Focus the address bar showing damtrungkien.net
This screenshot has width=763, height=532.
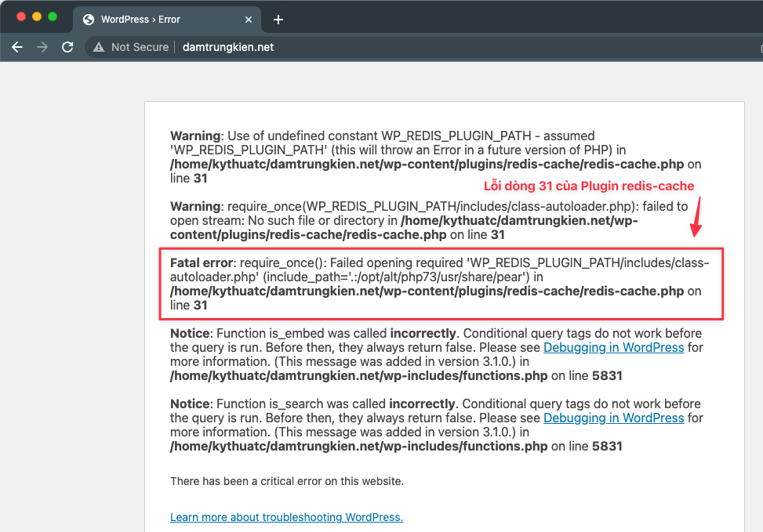[x=227, y=47]
